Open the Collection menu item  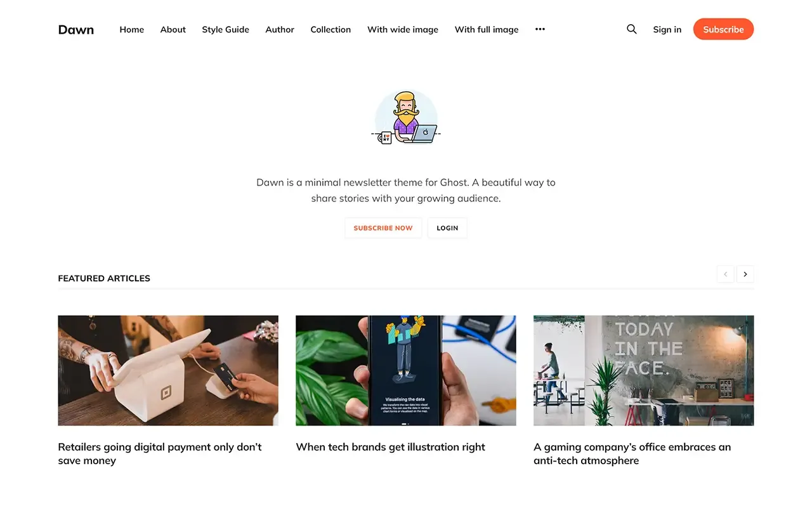[x=331, y=29]
